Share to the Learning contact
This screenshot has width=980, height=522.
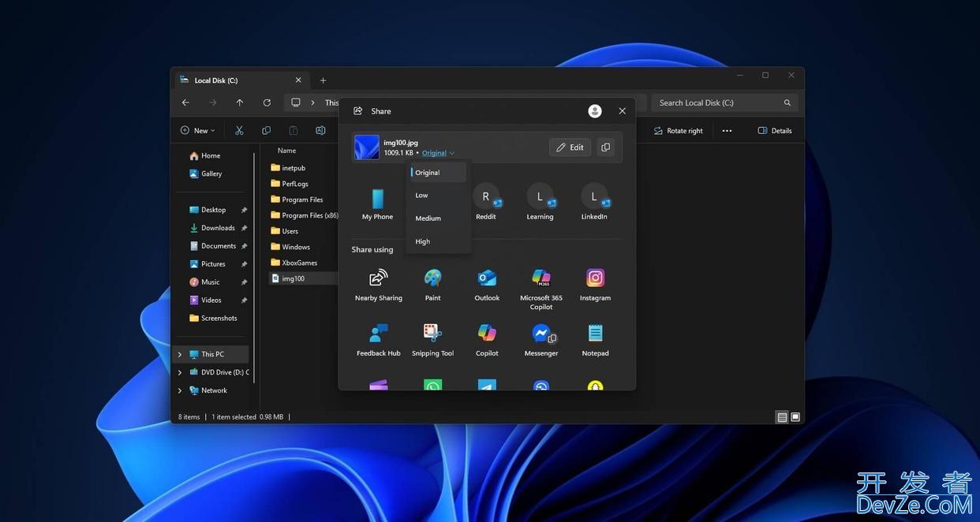coord(540,203)
